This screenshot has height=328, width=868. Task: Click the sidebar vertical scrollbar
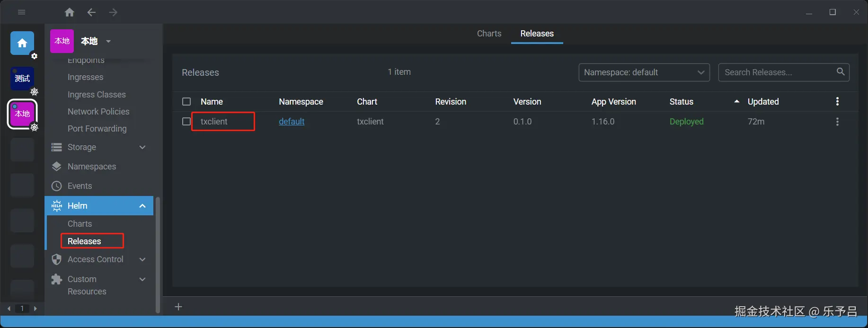[x=158, y=255]
